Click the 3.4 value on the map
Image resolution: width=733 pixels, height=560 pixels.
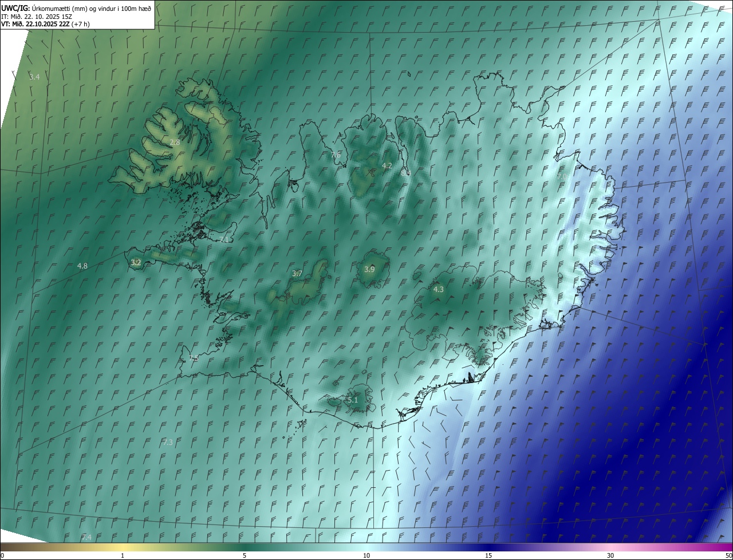click(x=34, y=77)
